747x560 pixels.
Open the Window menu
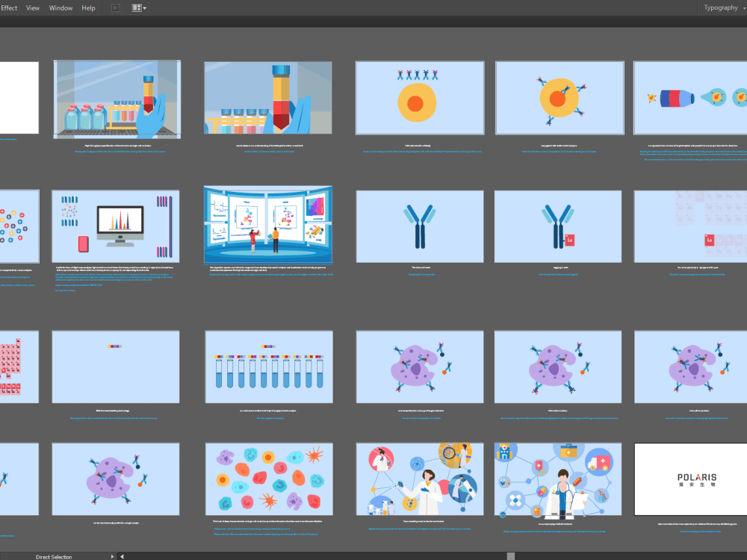pos(61,7)
